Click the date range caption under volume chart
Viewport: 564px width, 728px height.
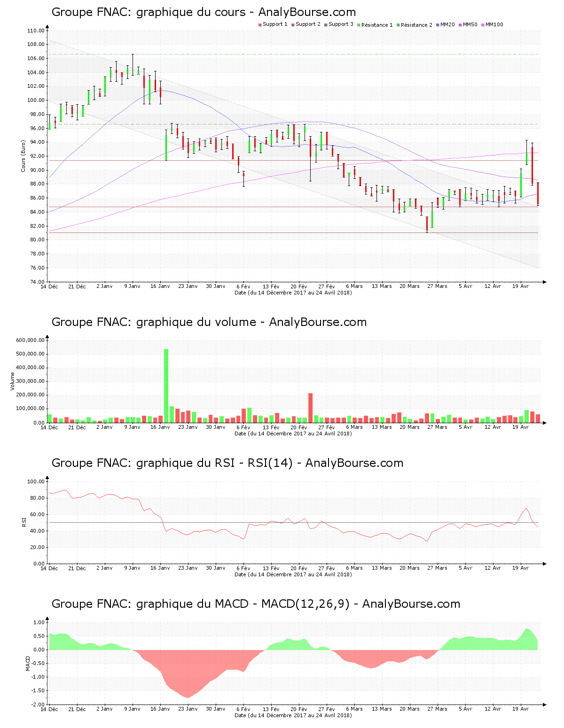(293, 434)
